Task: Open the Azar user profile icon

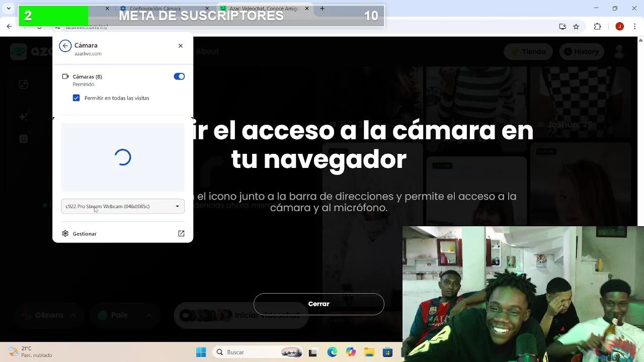Action: click(x=619, y=51)
